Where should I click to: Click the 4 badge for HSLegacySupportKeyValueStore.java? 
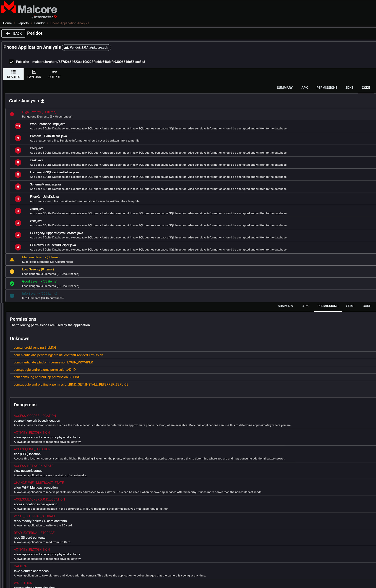click(x=18, y=235)
